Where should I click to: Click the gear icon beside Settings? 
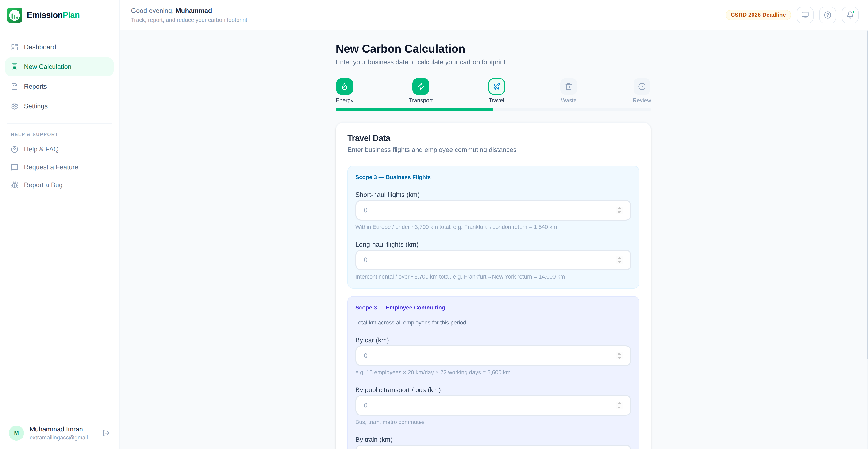tap(15, 106)
